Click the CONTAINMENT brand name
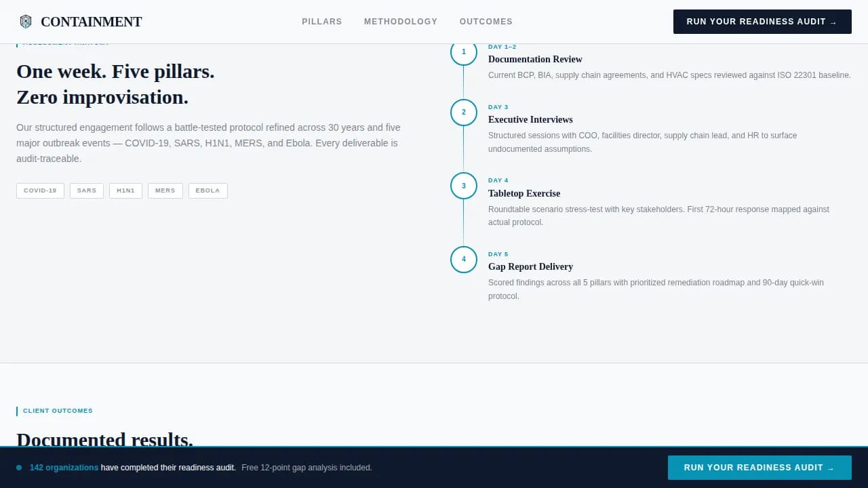This screenshot has width=868, height=488. [x=91, y=22]
